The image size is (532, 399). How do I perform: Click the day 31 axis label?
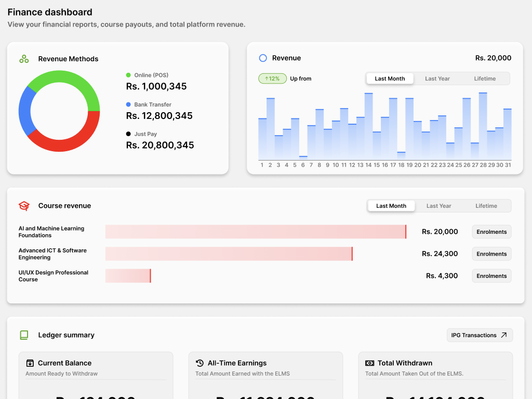pos(508,165)
